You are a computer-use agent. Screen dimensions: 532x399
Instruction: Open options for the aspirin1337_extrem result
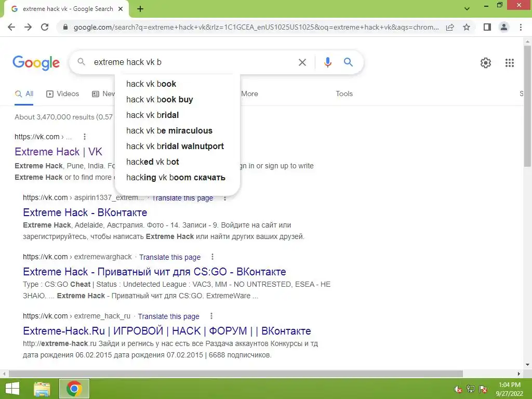point(224,198)
